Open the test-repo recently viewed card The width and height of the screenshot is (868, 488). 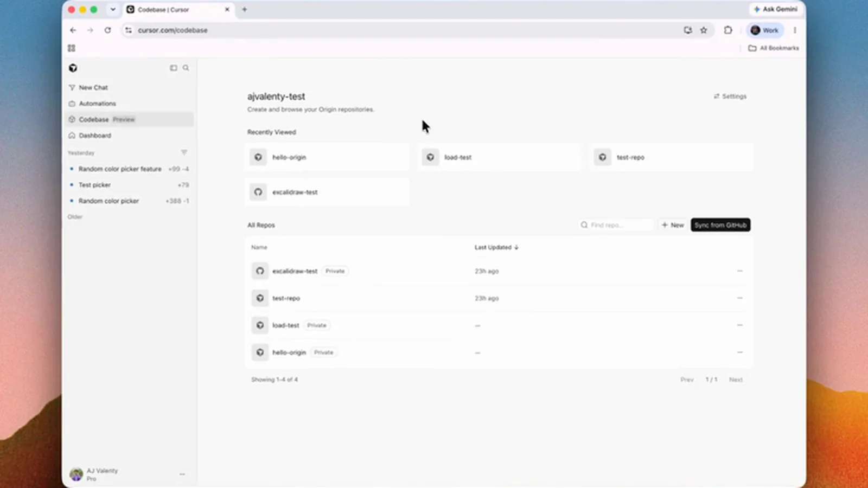tap(671, 157)
